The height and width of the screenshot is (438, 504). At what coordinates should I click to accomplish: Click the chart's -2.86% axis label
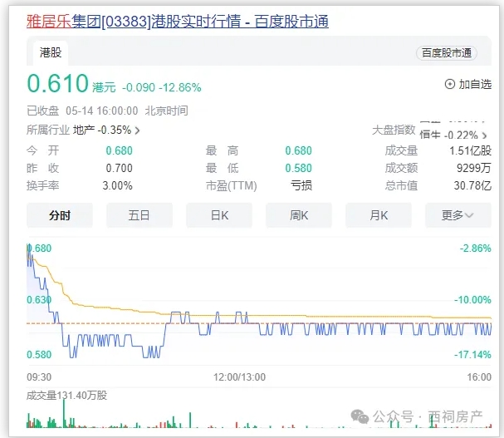(x=476, y=249)
